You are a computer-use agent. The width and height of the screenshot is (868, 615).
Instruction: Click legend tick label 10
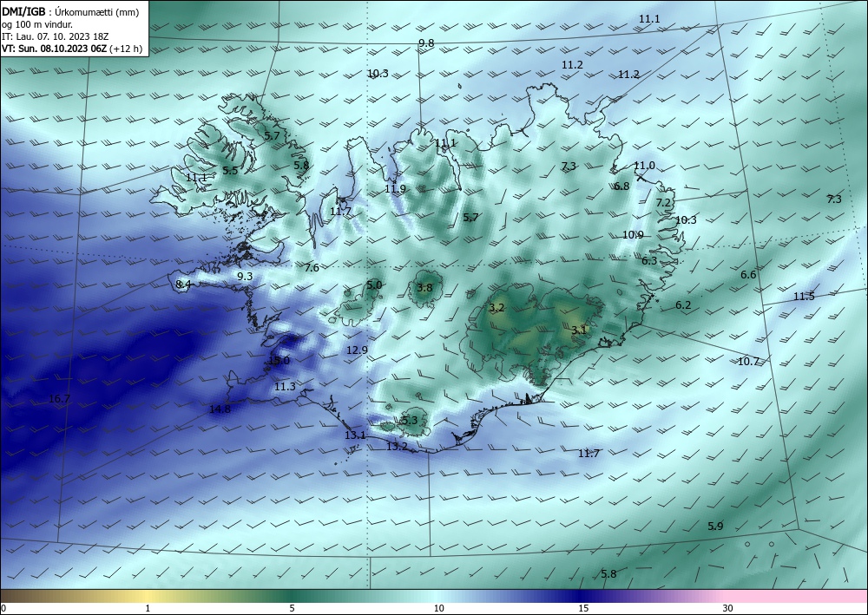tap(438, 609)
